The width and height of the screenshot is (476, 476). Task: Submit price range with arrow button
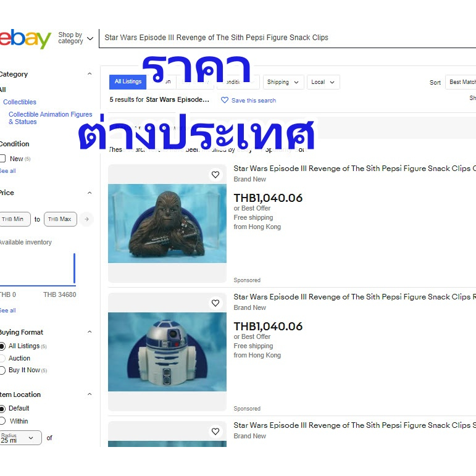[86, 219]
